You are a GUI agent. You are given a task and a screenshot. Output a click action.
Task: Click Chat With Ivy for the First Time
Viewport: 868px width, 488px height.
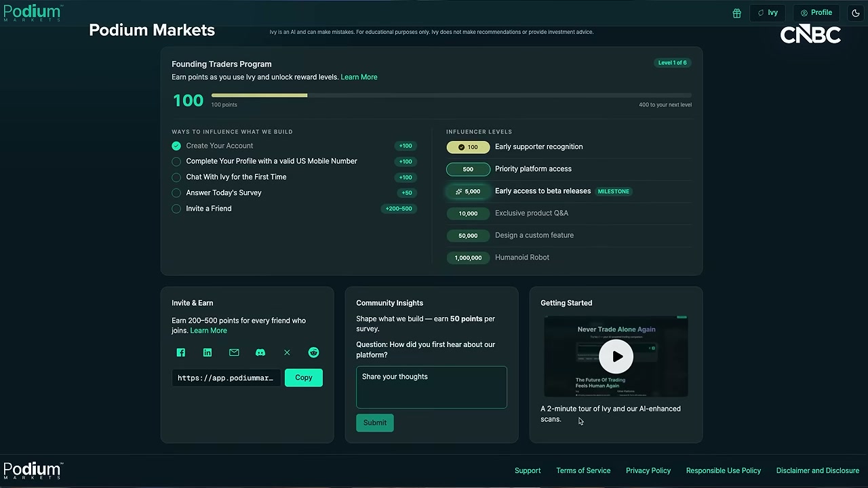point(236,177)
